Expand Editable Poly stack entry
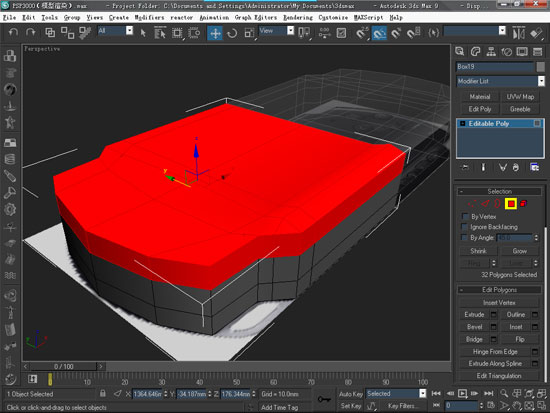 pos(463,124)
